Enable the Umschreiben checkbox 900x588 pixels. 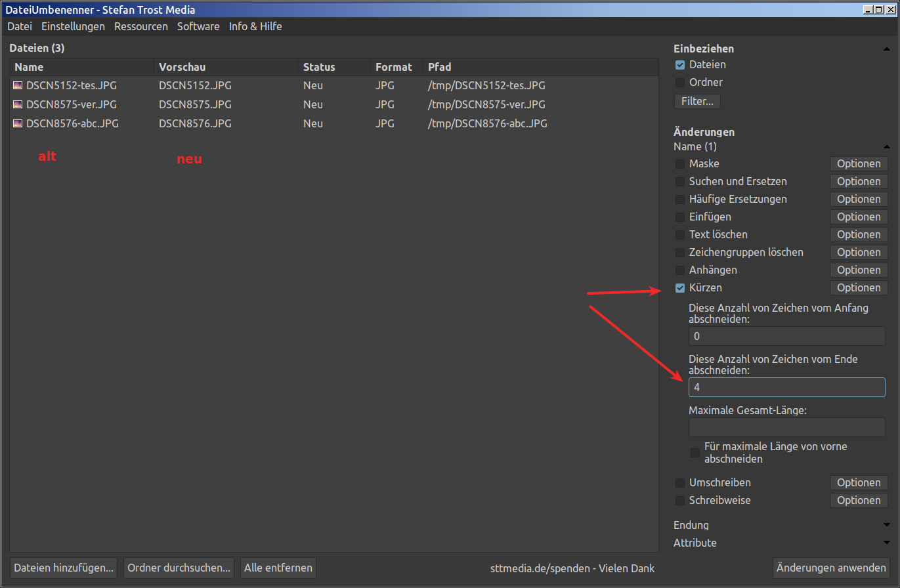680,483
